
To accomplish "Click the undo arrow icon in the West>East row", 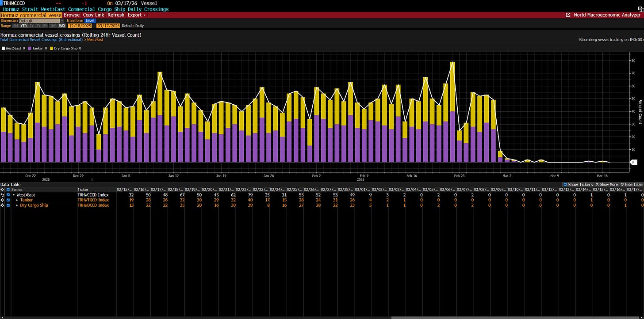I will (x=3, y=195).
